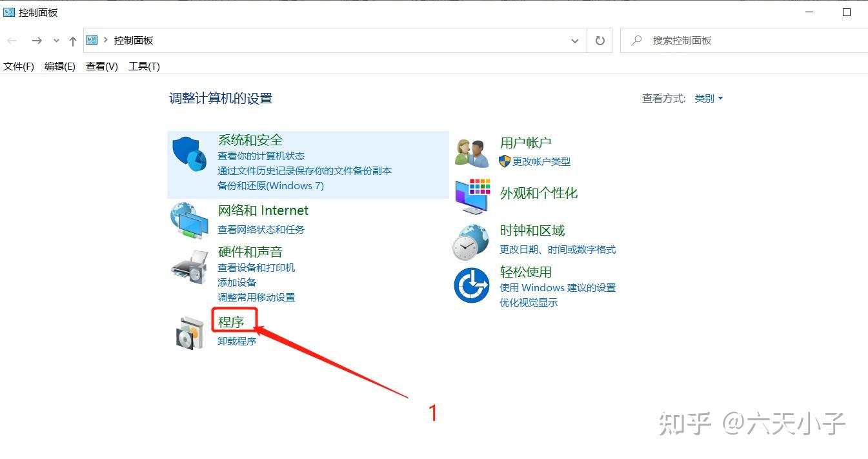Viewport: 868px width, 459px height.
Task: Expand the address breadcrumb chevron before 控制面板
Action: pyautogui.click(x=105, y=40)
